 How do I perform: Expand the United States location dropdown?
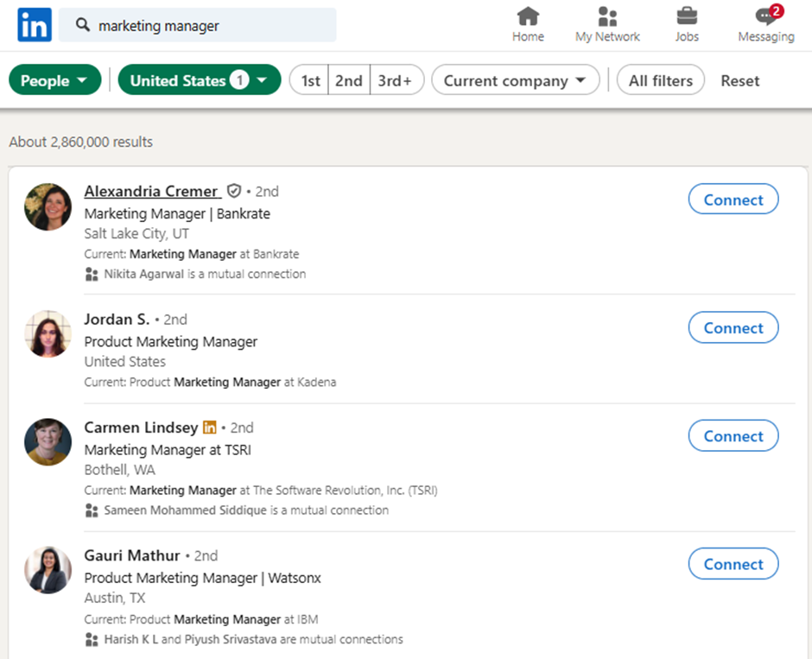click(x=200, y=80)
